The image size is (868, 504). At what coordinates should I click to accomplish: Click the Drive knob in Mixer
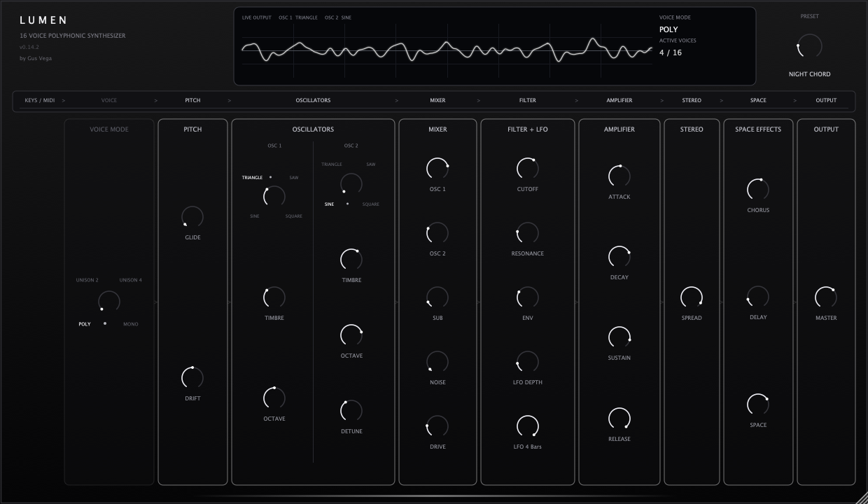coord(437,426)
